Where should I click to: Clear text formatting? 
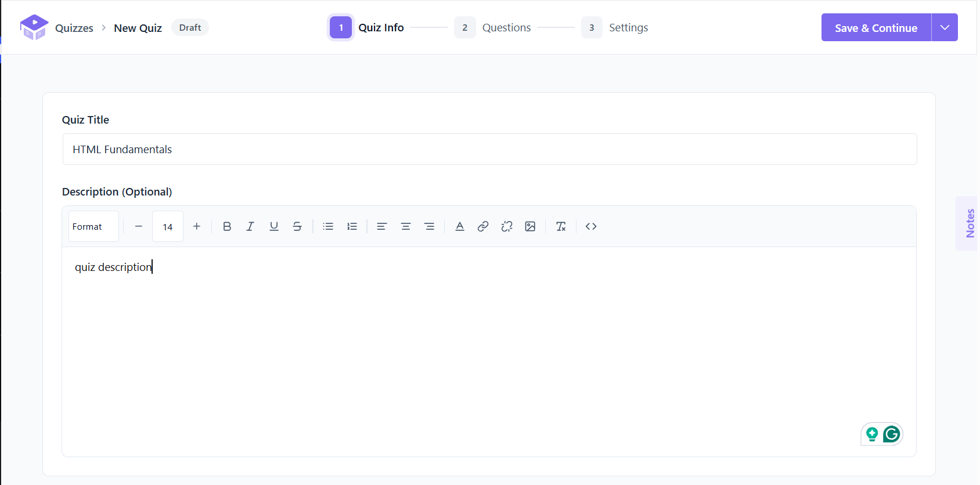tap(561, 226)
